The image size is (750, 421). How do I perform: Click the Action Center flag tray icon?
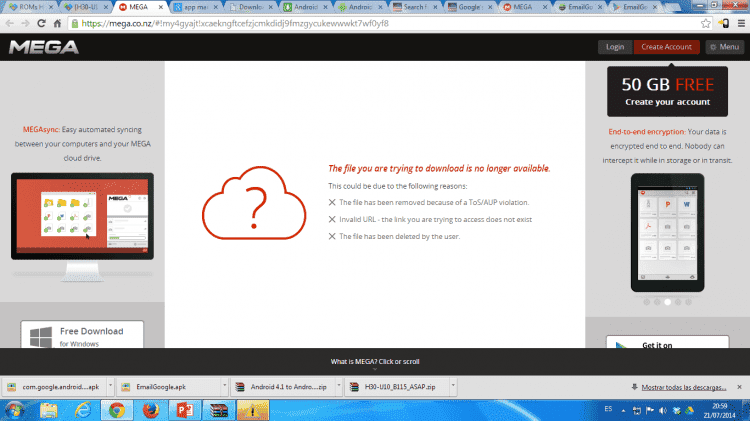(650, 410)
